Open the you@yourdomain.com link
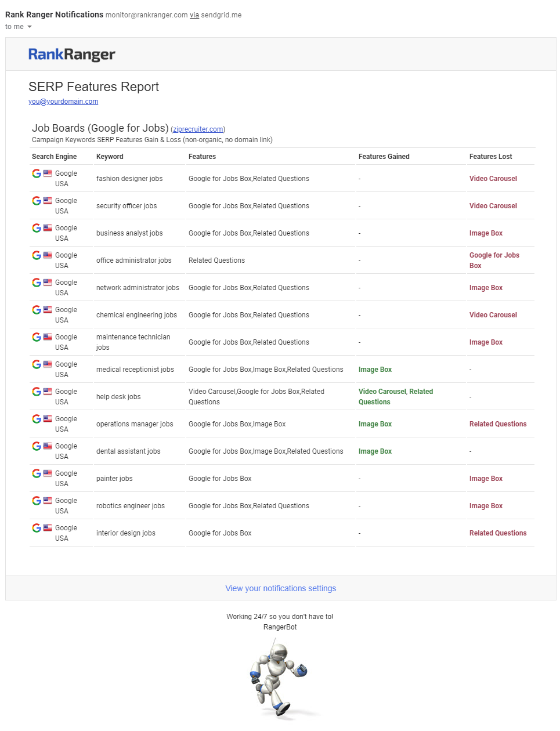The image size is (560, 731). 63,102
